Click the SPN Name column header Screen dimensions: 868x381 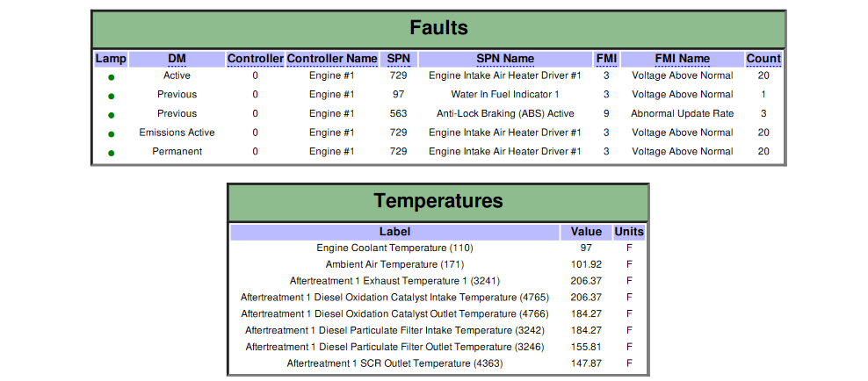click(504, 59)
